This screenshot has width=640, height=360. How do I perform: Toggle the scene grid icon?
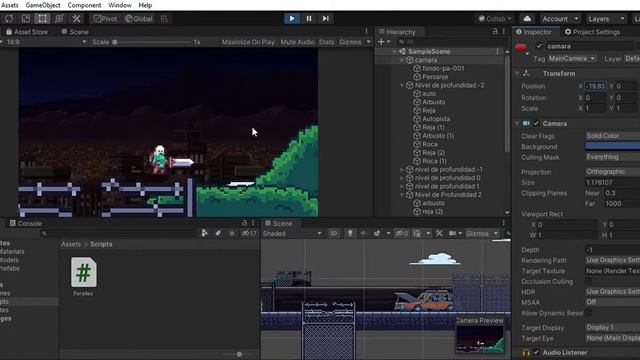(417, 233)
